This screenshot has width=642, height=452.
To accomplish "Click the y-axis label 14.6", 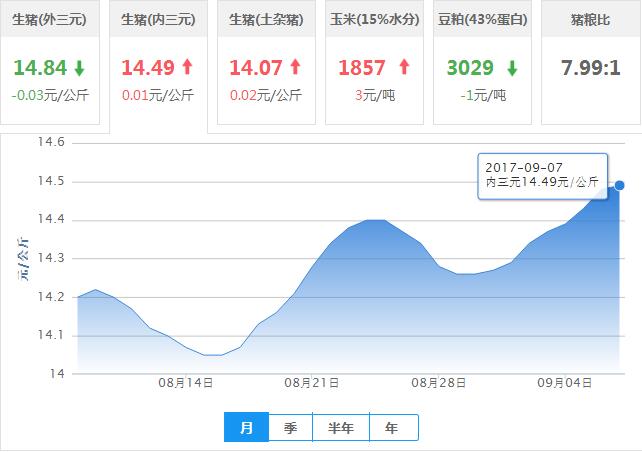I will tap(51, 142).
